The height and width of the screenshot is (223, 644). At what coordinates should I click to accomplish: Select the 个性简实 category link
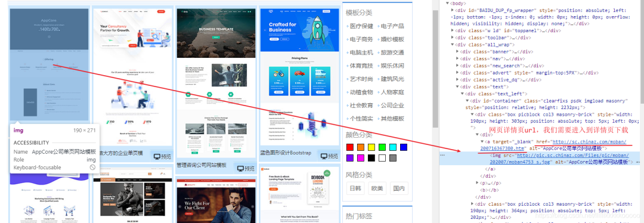click(x=361, y=118)
